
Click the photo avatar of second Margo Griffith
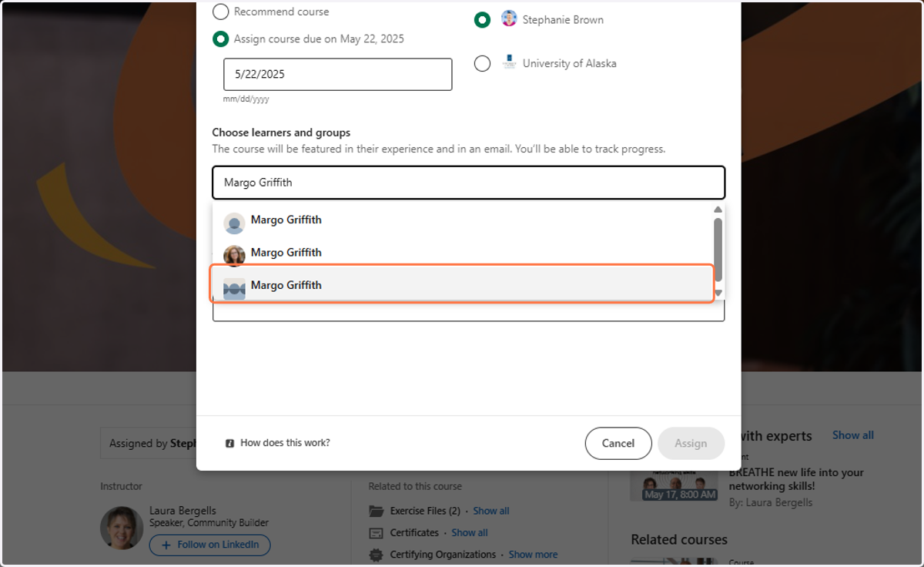tap(234, 256)
